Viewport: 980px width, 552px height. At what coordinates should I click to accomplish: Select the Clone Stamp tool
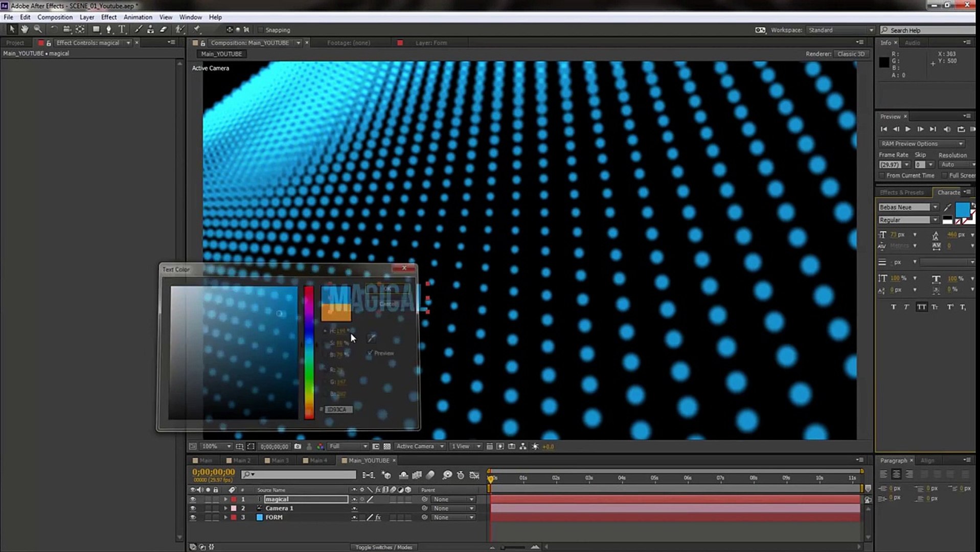(x=150, y=30)
